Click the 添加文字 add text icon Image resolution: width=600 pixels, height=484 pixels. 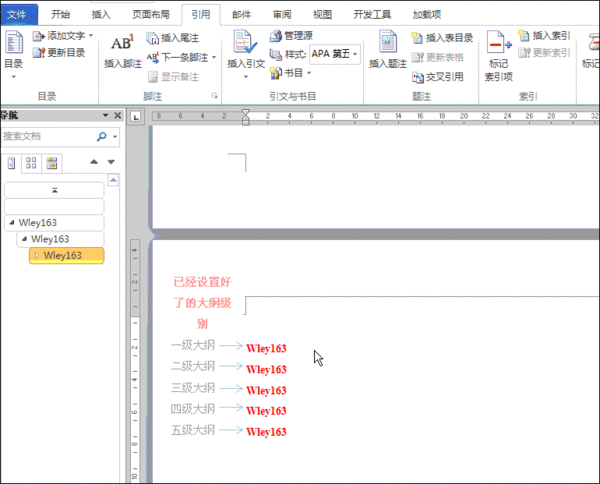tap(39, 36)
